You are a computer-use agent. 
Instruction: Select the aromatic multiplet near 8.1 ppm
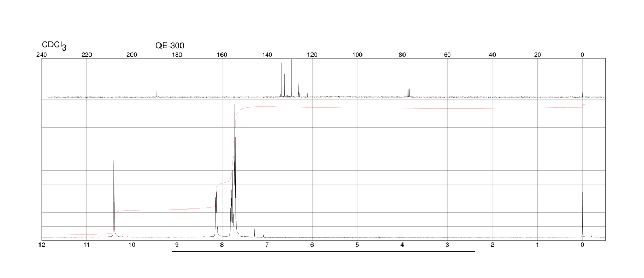216,212
